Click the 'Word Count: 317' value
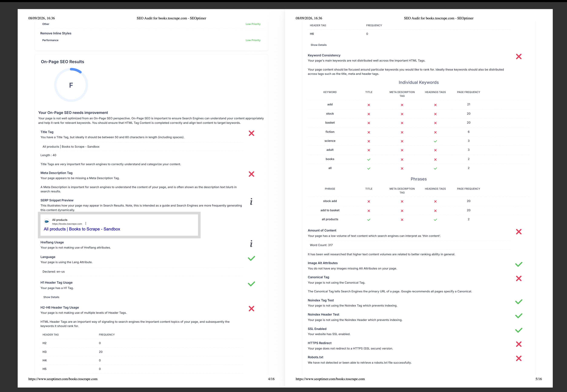The width and height of the screenshot is (567, 392). pyautogui.click(x=321, y=245)
